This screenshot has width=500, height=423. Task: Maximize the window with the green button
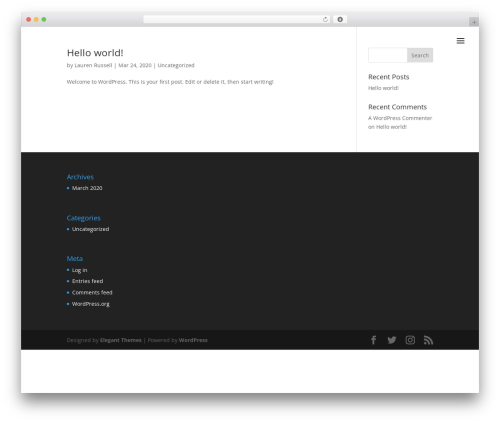tap(44, 19)
